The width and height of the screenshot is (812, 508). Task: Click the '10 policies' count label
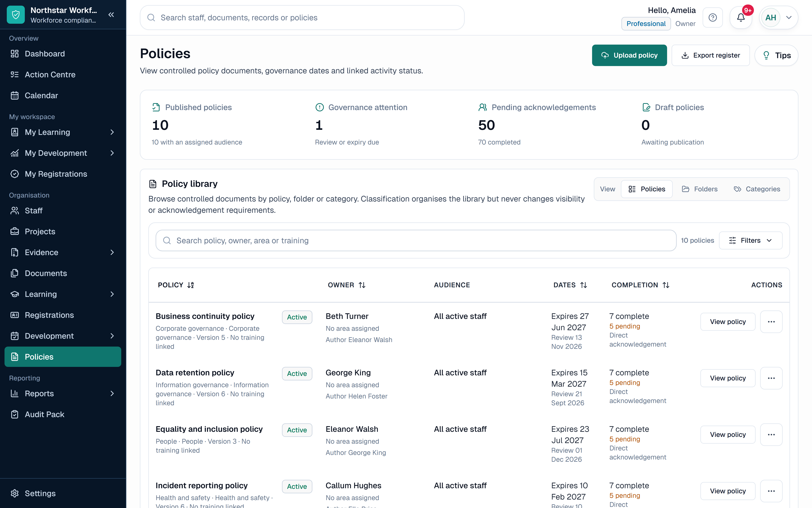697,241
